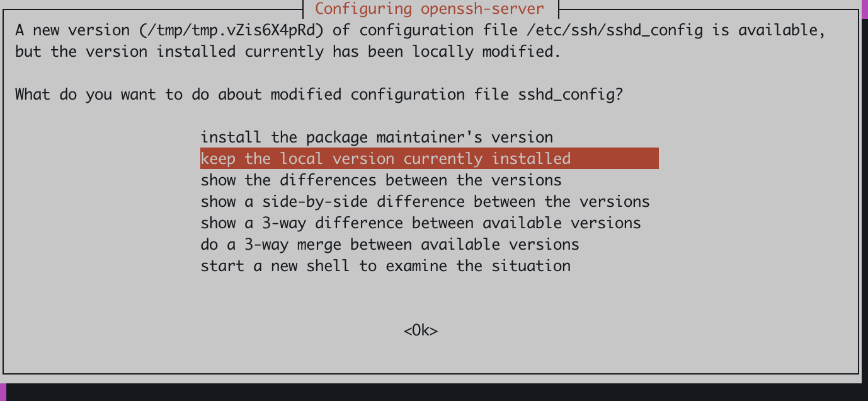
Task: Select "install the package maintainer's version"
Action: [377, 137]
